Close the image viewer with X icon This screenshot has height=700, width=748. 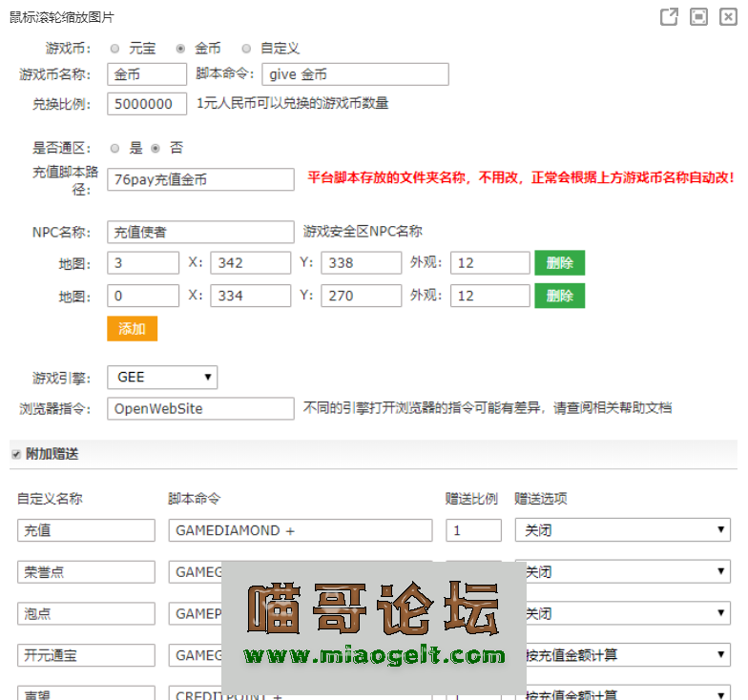[728, 17]
